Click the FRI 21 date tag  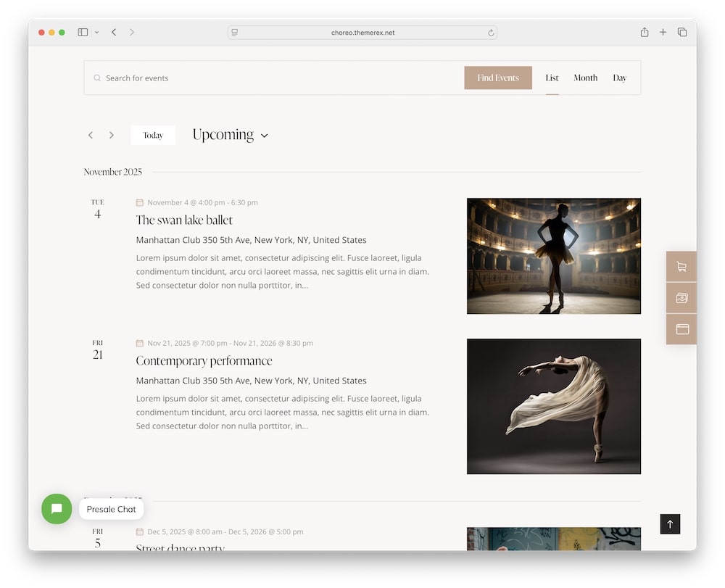pos(98,350)
